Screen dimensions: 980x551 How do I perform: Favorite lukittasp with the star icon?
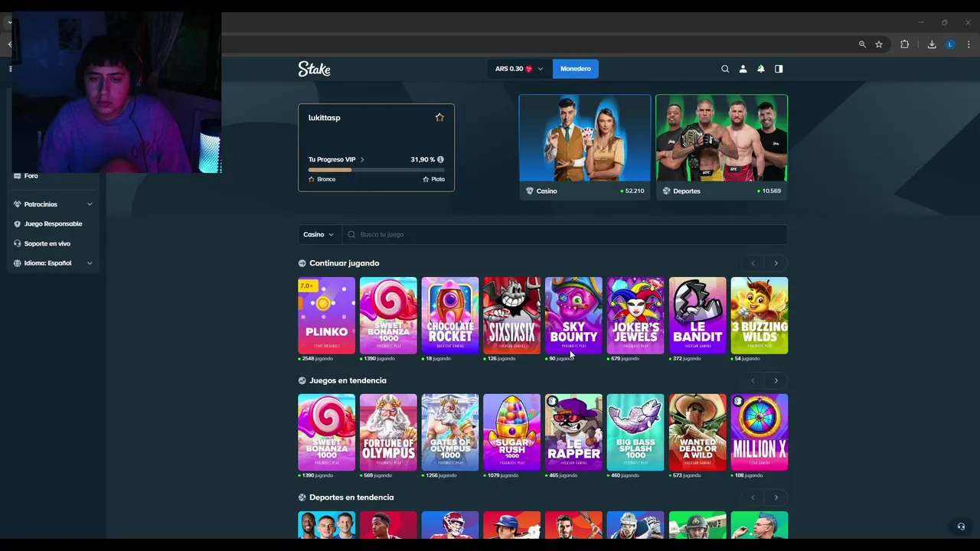[439, 117]
